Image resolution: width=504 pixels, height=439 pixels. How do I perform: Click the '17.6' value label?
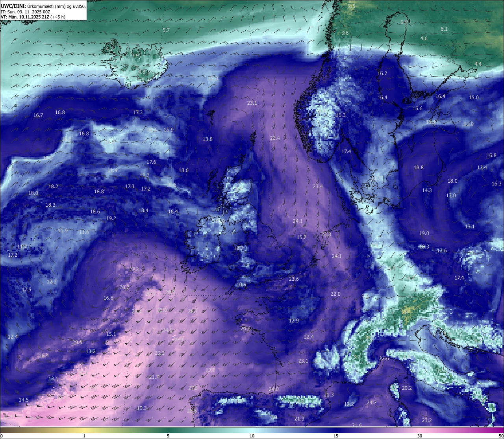(x=151, y=162)
